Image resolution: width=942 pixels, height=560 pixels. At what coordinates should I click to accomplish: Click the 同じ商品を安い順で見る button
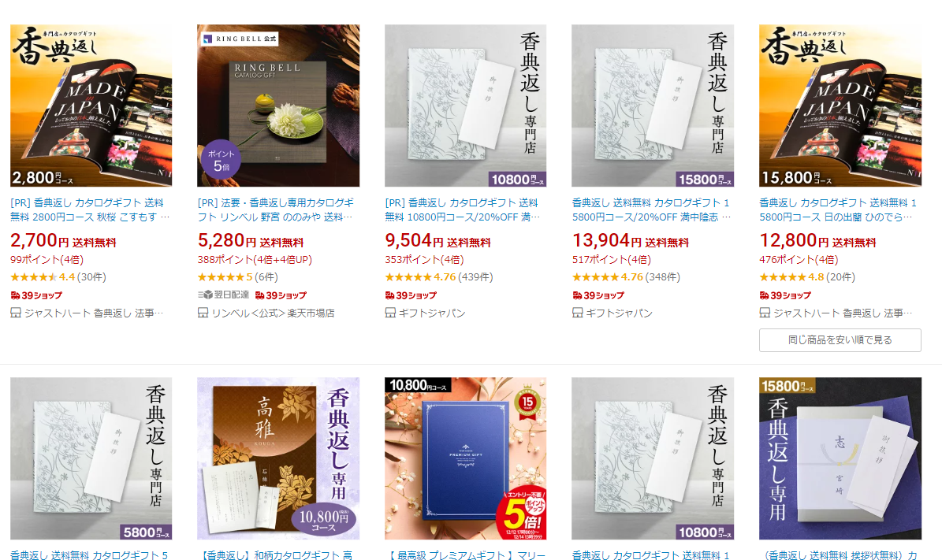tap(840, 339)
